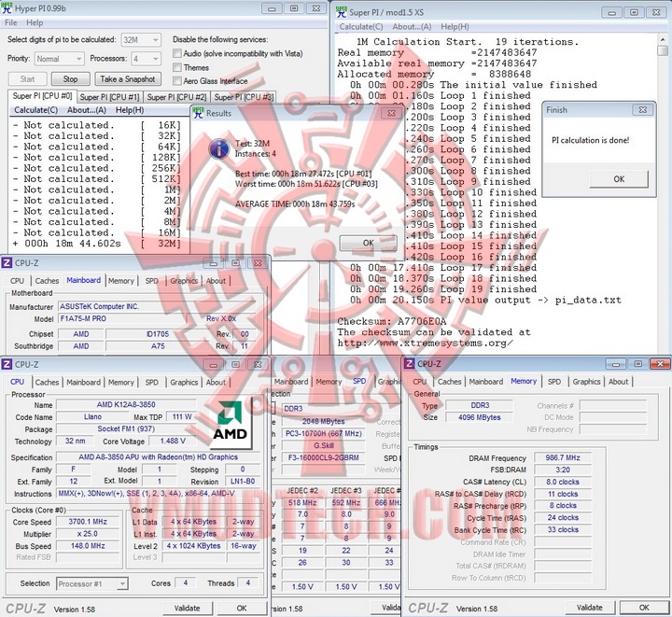Switch to Super PI [CPU #2] tab
This screenshot has height=617, width=672.
tap(176, 97)
